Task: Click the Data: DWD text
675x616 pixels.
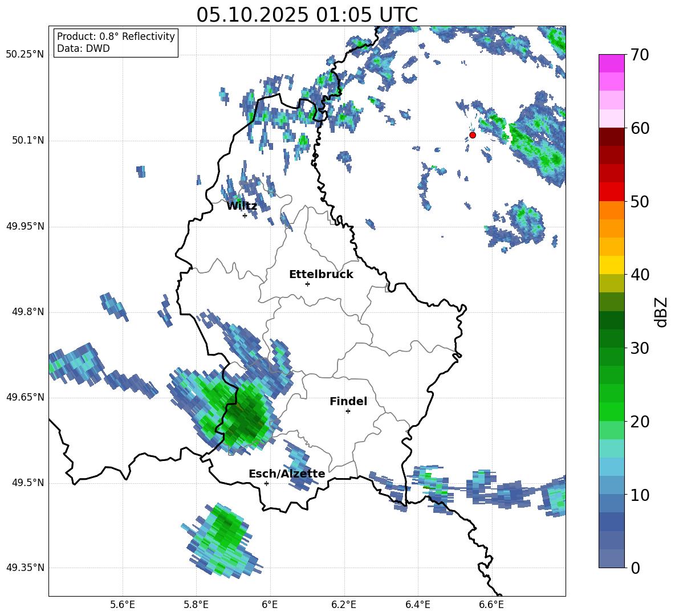Action: 83,48
